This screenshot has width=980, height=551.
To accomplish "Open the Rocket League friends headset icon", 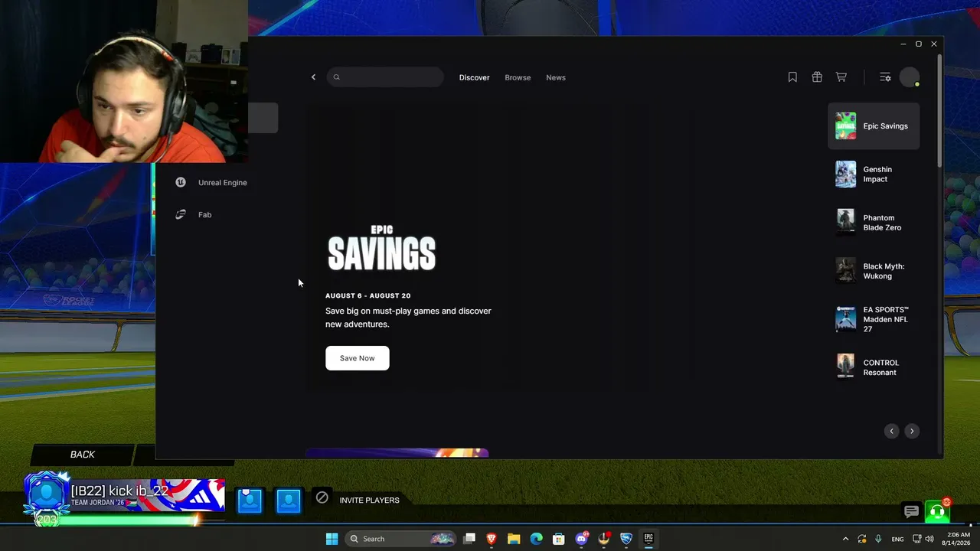I will (937, 511).
